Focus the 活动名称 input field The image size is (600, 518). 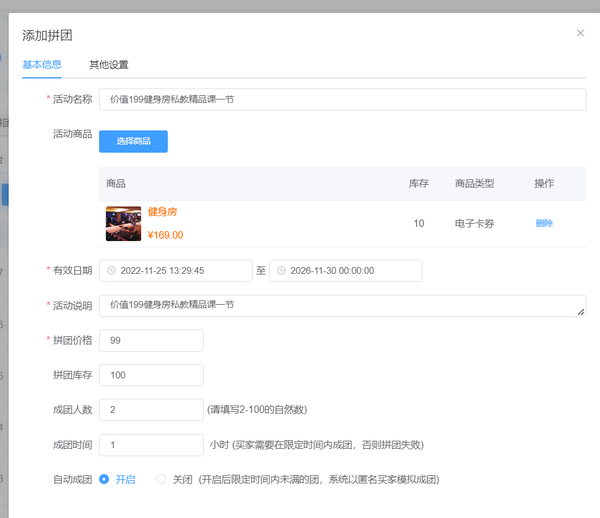(342, 99)
